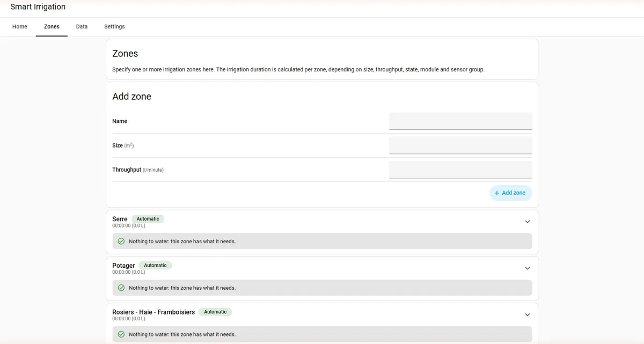644x344 pixels.
Task: Click the Zones section heading
Action: point(125,54)
